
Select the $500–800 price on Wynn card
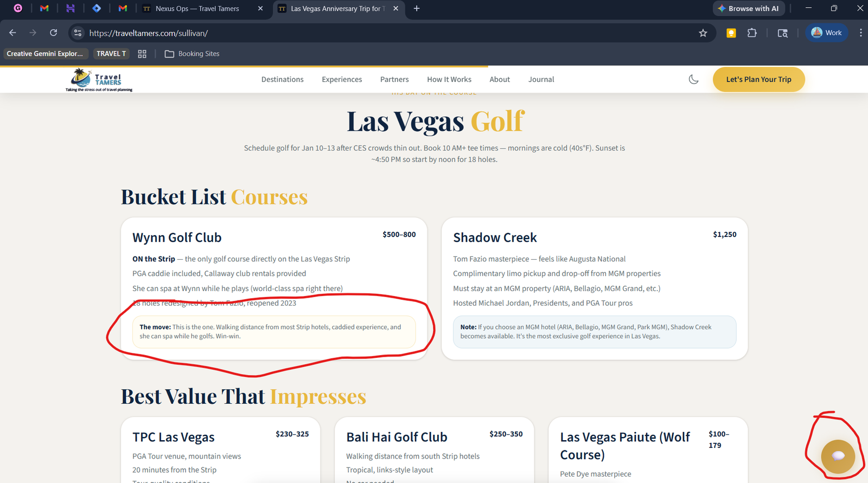(399, 234)
